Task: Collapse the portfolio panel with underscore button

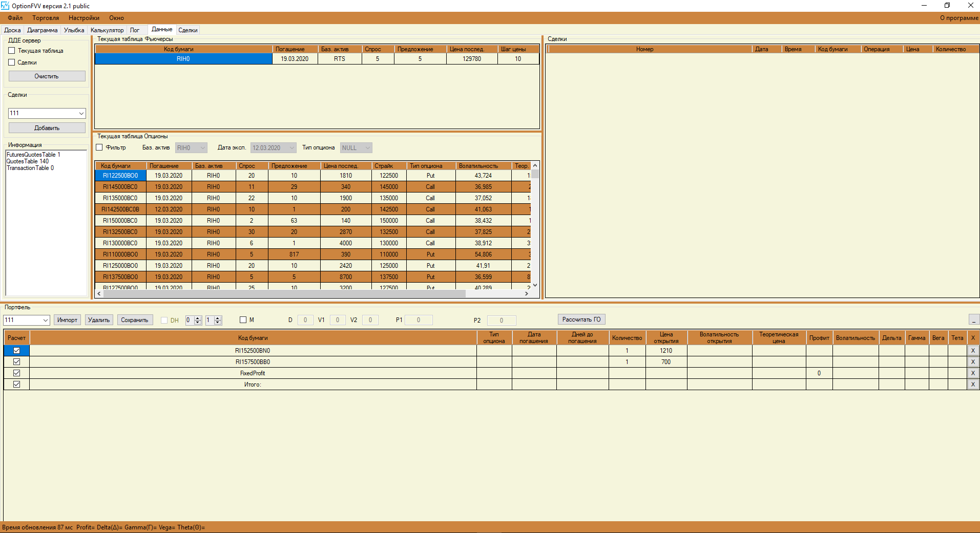Action: [x=974, y=320]
